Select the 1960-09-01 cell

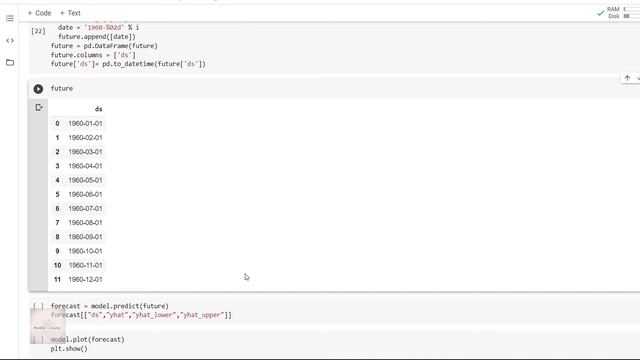click(85, 237)
